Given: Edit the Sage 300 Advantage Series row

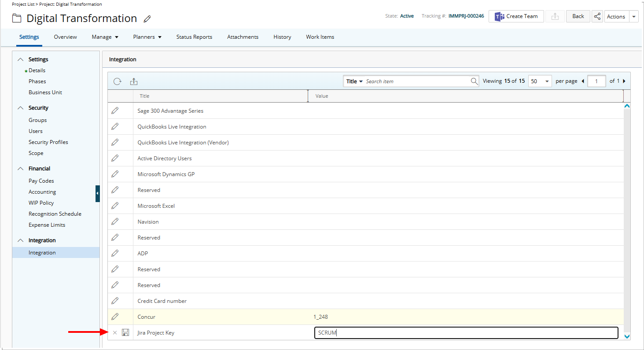Looking at the screenshot, I should click(115, 111).
